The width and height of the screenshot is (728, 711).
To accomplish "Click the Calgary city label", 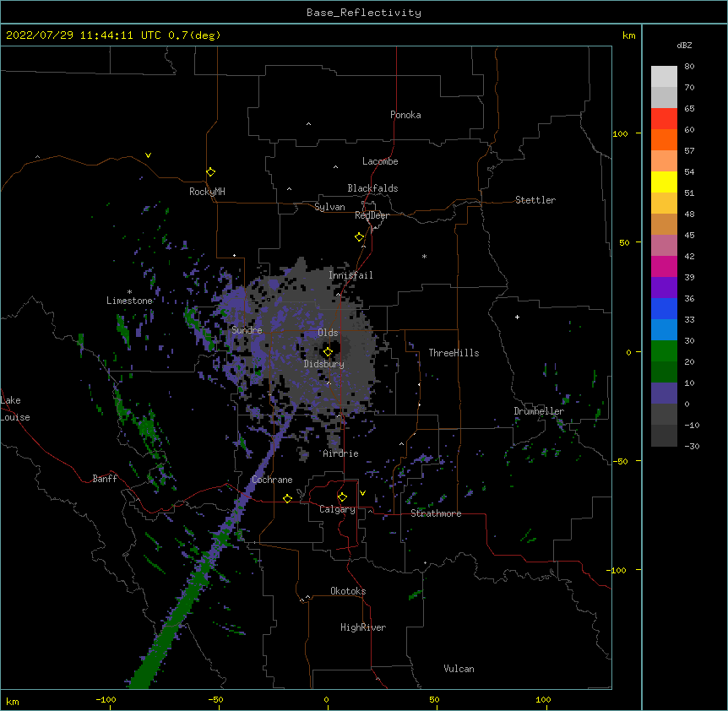I will coord(338,509).
